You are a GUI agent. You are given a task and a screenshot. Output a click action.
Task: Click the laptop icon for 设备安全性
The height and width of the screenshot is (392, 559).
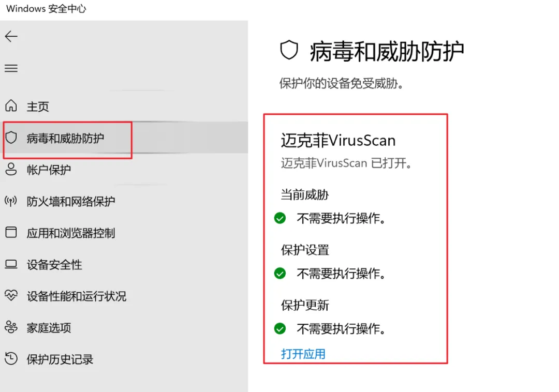tap(11, 264)
